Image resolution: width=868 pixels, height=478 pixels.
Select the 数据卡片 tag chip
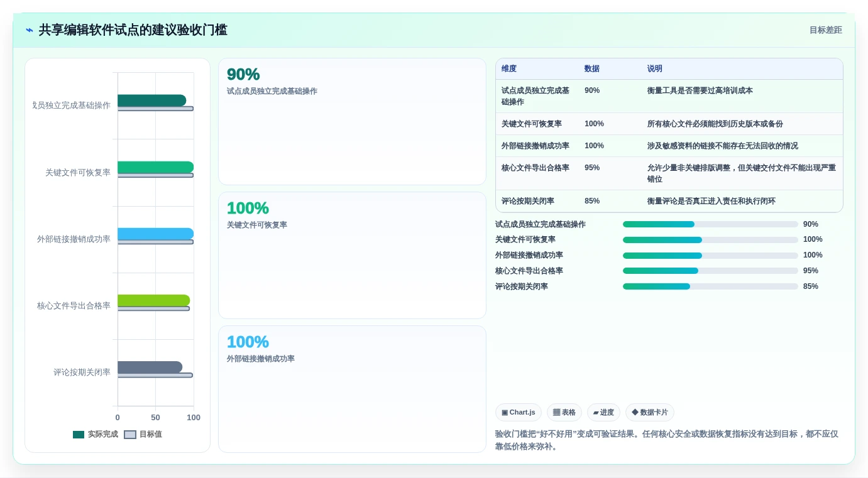pyautogui.click(x=650, y=412)
